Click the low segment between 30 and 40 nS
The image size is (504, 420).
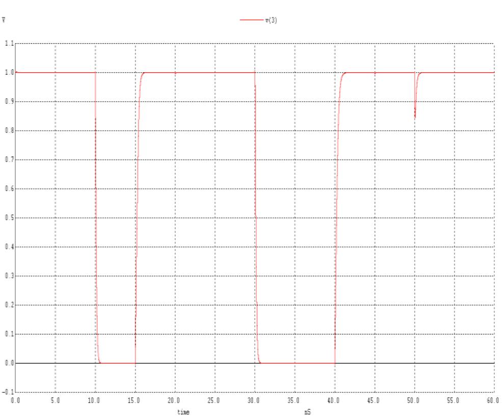tap(296, 362)
